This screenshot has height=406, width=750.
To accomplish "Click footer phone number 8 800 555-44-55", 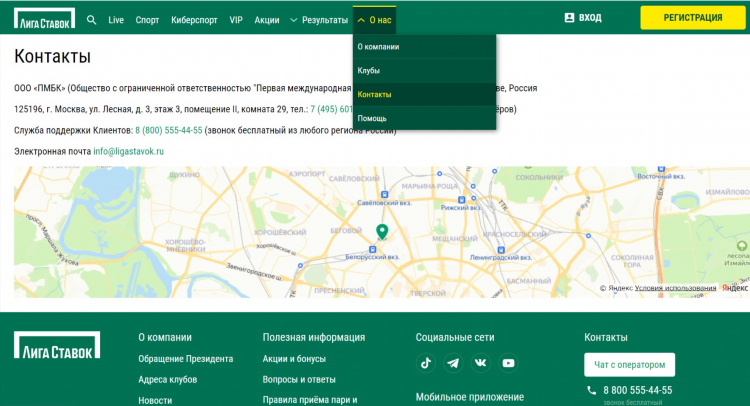I will [638, 390].
